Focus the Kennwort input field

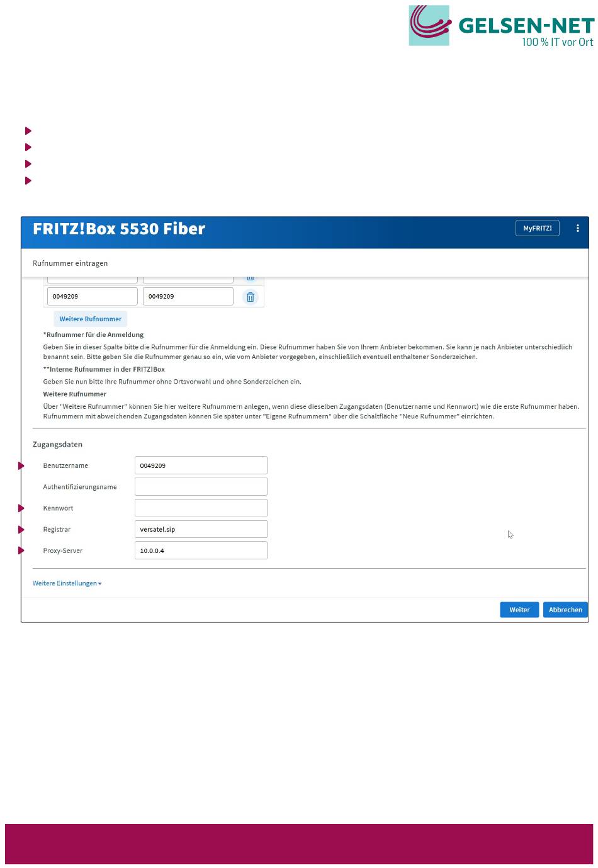(201, 508)
